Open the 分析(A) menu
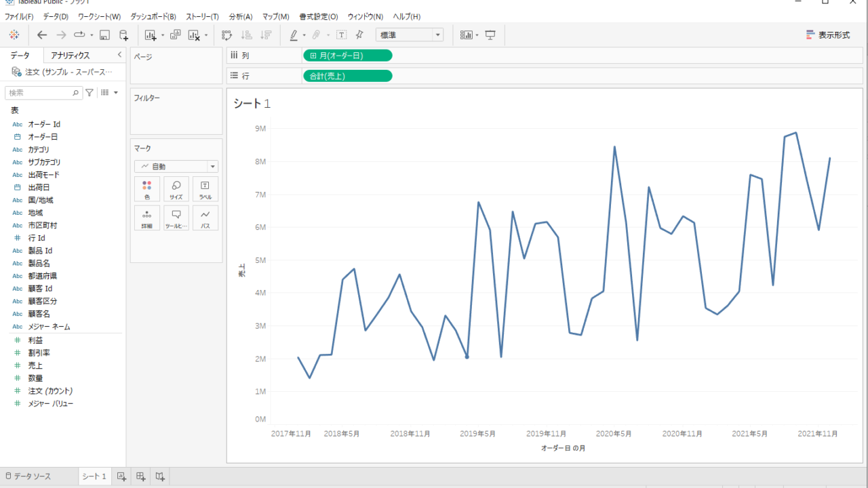The width and height of the screenshot is (868, 488). (x=241, y=16)
